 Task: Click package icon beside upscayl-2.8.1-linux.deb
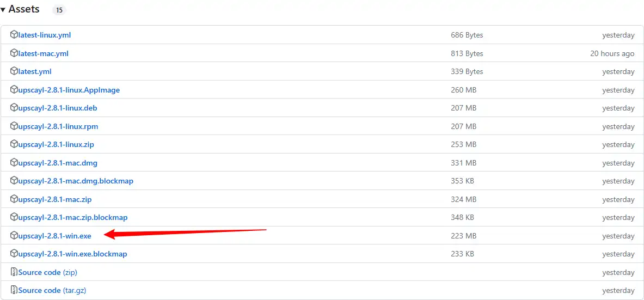pyautogui.click(x=14, y=108)
